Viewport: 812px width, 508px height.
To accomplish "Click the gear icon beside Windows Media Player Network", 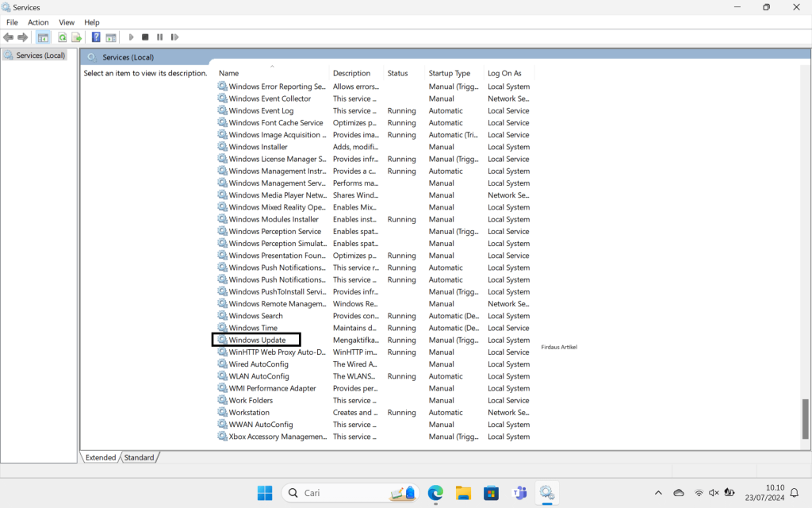I will [x=222, y=195].
